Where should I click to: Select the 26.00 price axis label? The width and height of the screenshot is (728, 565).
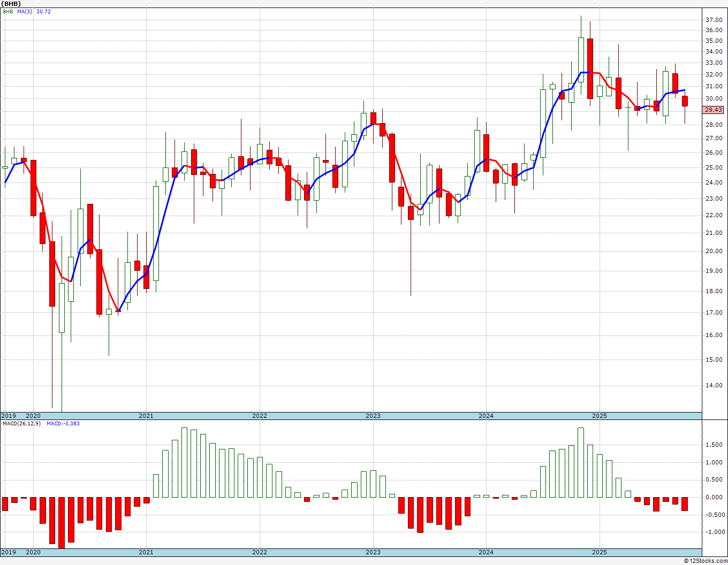pyautogui.click(x=714, y=152)
